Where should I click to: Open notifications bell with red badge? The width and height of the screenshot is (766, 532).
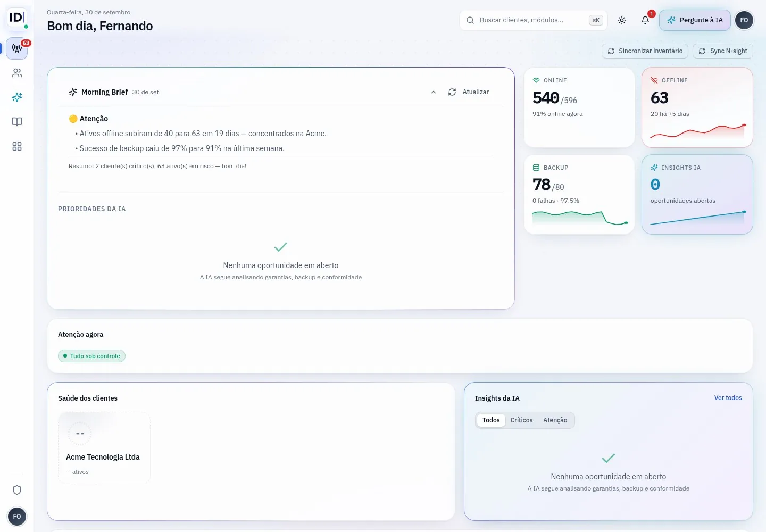(645, 20)
